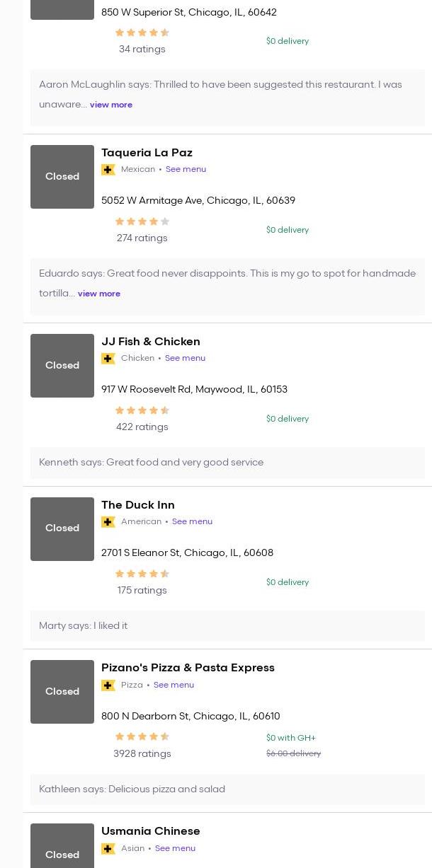Open See menu for Taqueria La Paz
Viewport: 432px width, 868px height.
186,169
